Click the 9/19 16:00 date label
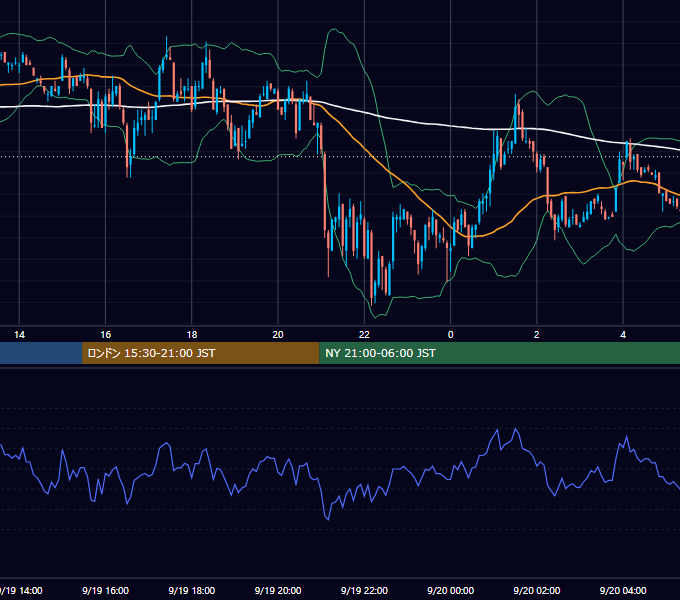This screenshot has height=600, width=680. 105,590
